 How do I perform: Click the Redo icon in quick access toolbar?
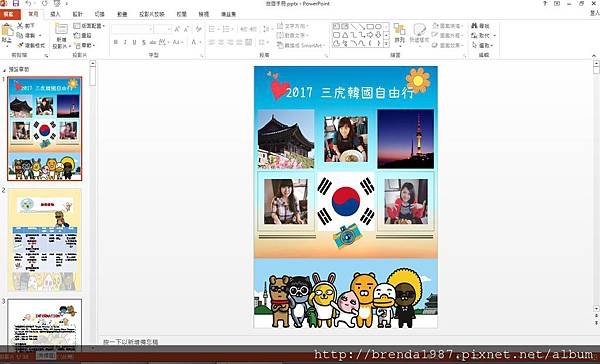pos(45,3)
